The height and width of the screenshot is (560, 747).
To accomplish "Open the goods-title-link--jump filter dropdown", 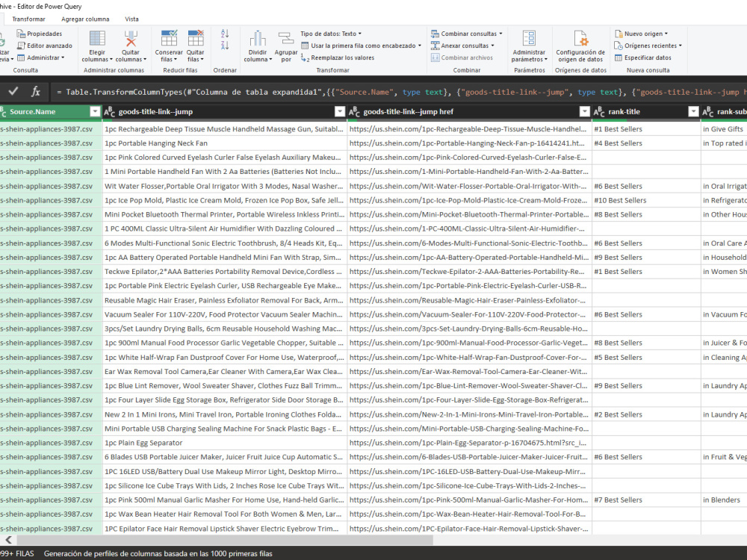I will click(x=340, y=111).
